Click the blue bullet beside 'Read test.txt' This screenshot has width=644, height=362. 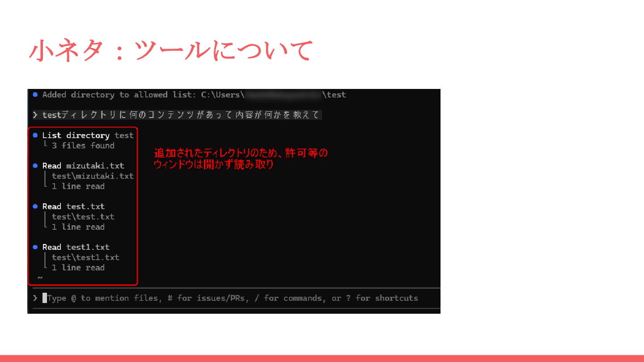(x=35, y=206)
